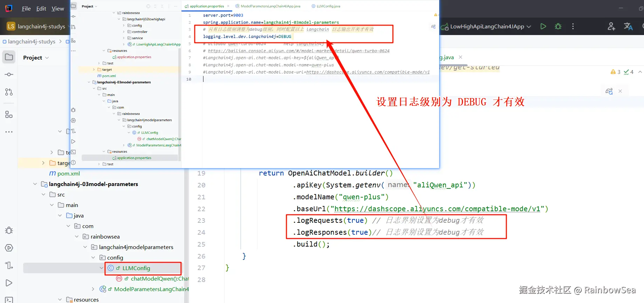The image size is (644, 303).
Task: Show more tool windows in main sidebar
Action: pos(9,132)
